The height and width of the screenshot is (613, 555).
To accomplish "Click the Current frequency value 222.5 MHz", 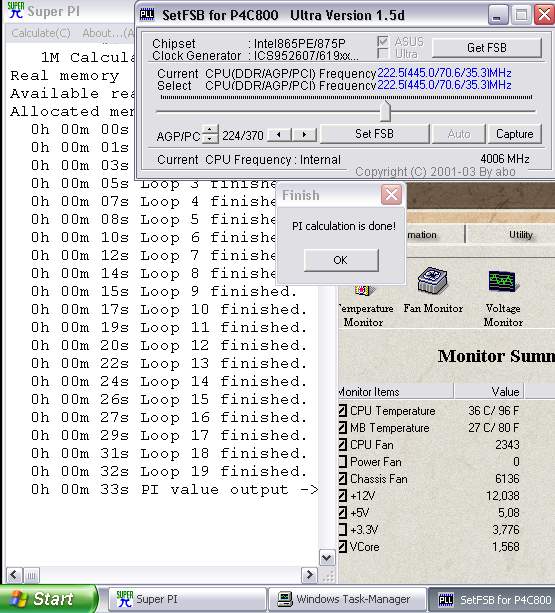I will (x=444, y=73).
